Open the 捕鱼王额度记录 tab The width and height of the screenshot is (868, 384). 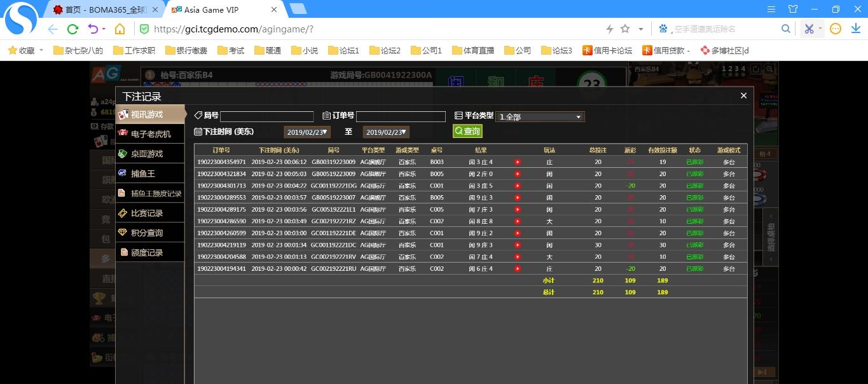tap(150, 193)
